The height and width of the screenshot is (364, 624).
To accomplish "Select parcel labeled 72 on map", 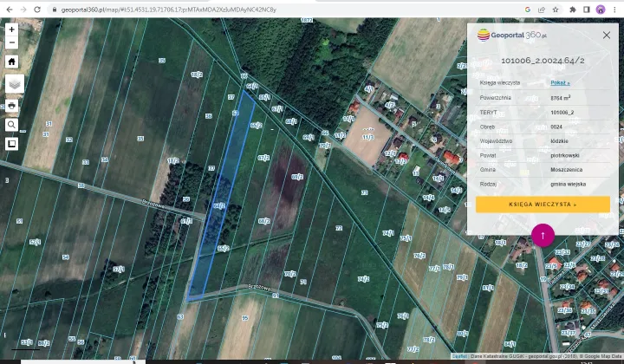I will tap(339, 228).
